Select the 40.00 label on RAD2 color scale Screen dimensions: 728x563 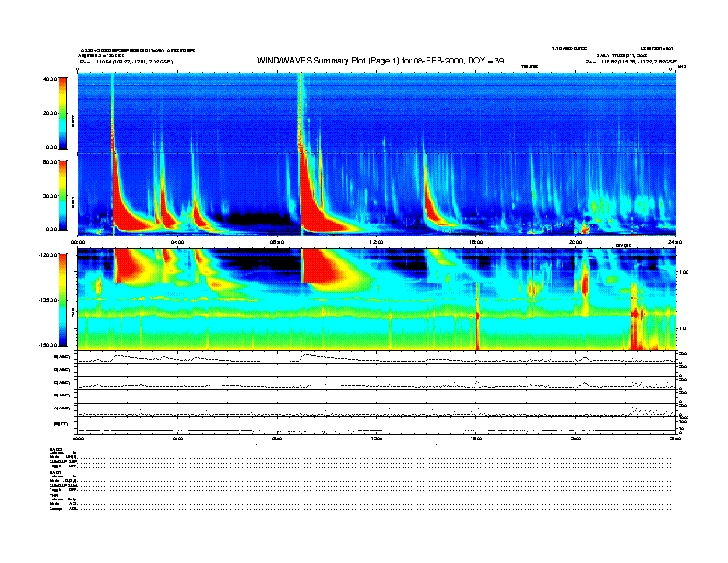pos(50,79)
